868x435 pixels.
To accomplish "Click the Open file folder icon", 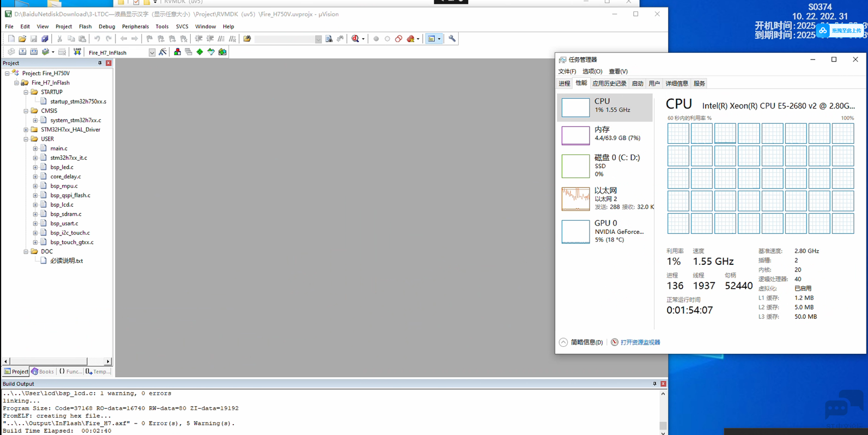I will pyautogui.click(x=22, y=39).
